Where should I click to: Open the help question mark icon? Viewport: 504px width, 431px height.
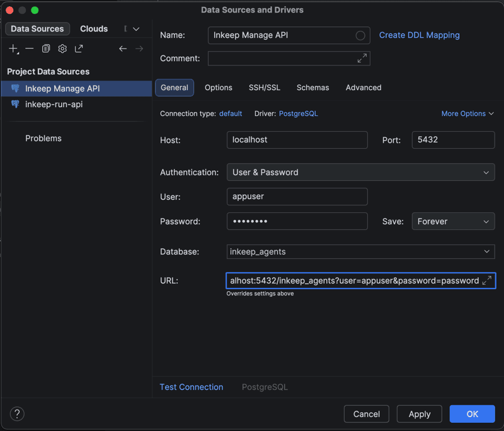click(17, 414)
